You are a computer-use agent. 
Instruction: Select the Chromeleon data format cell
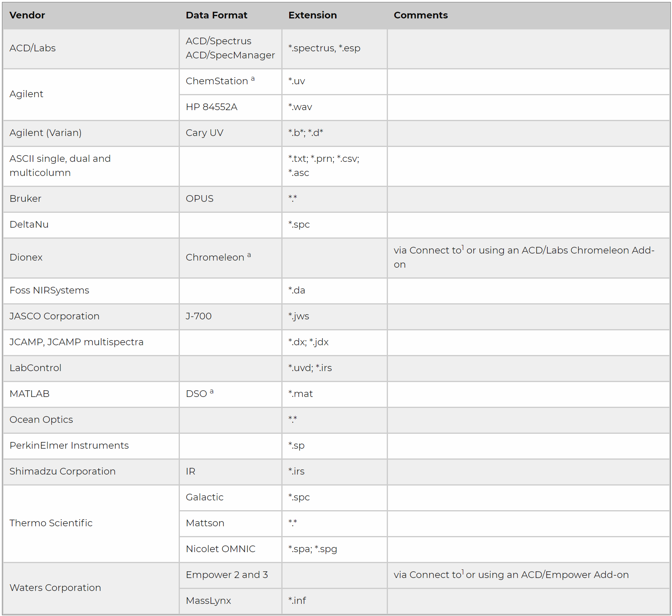click(215, 257)
